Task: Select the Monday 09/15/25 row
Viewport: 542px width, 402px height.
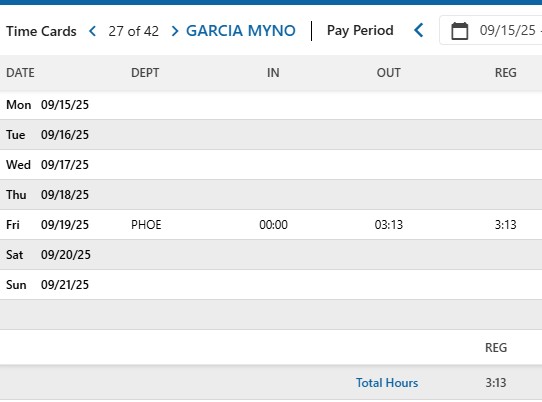Action: click(x=271, y=105)
